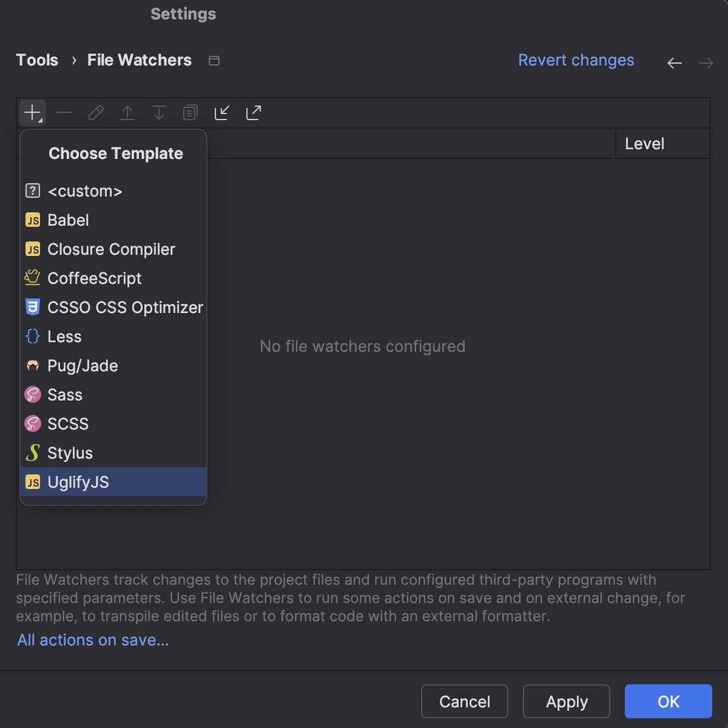Select the <custom> template option
Viewport: 728px width, 728px height.
85,190
